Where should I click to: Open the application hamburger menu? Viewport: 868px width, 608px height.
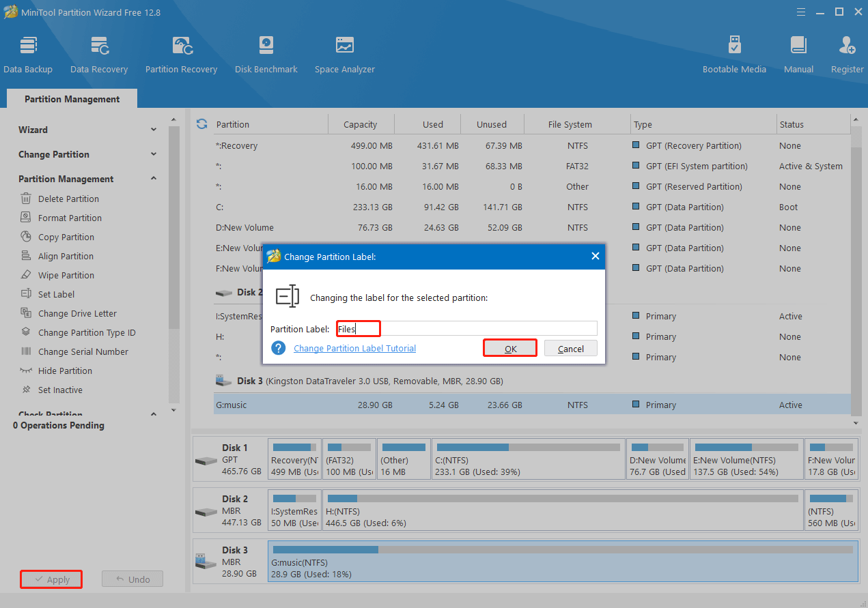point(800,12)
